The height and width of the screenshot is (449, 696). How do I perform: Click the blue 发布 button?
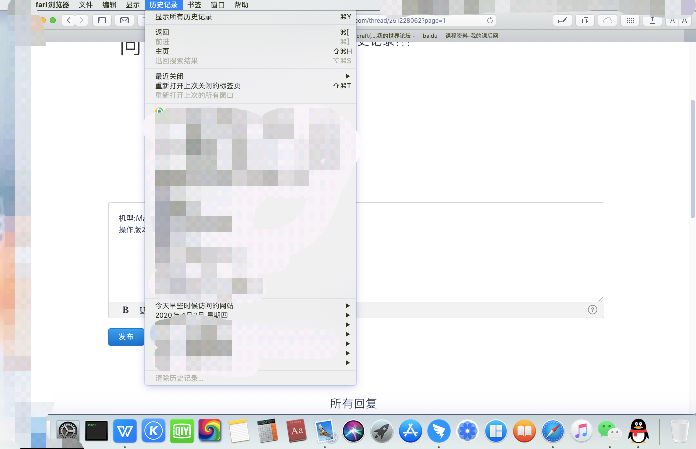pyautogui.click(x=126, y=337)
